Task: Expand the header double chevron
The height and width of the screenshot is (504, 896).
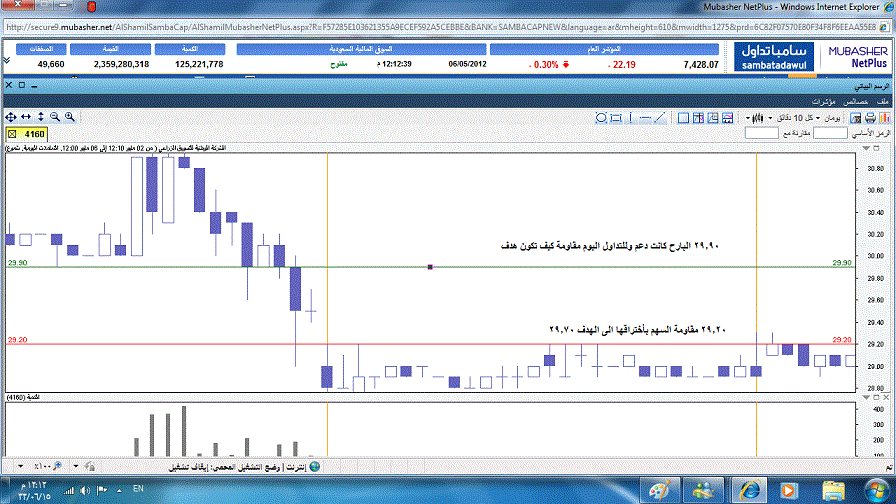Action: click(x=7, y=60)
